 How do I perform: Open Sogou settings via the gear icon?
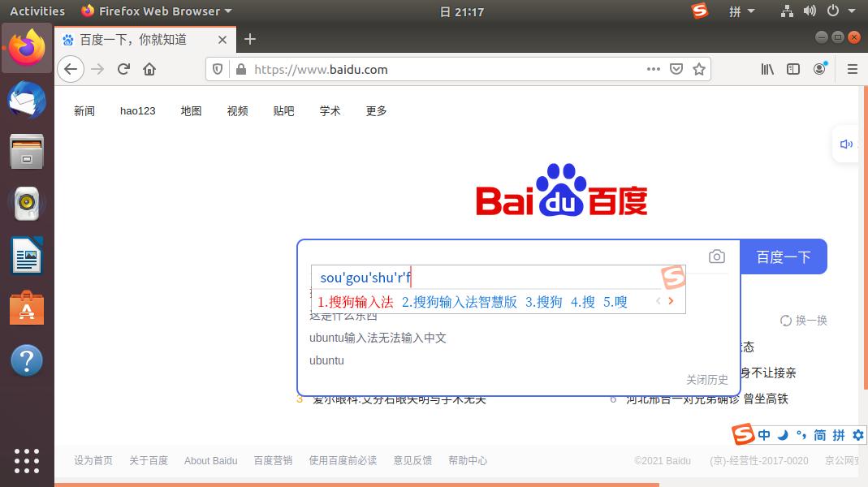(x=858, y=434)
